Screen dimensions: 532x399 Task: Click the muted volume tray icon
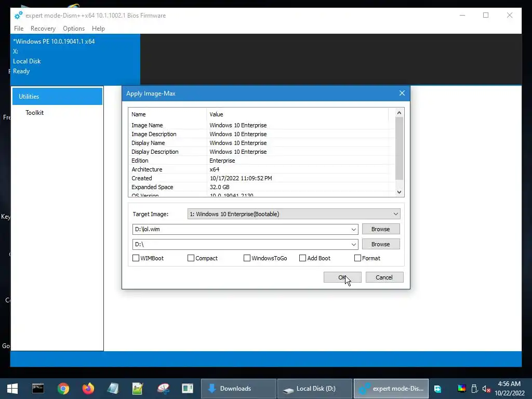486,389
